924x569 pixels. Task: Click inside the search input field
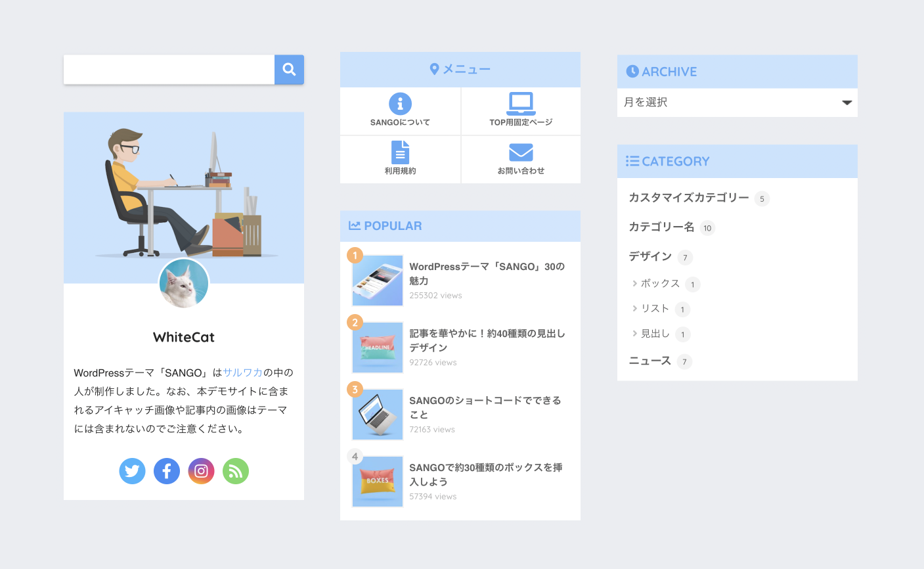(169, 69)
